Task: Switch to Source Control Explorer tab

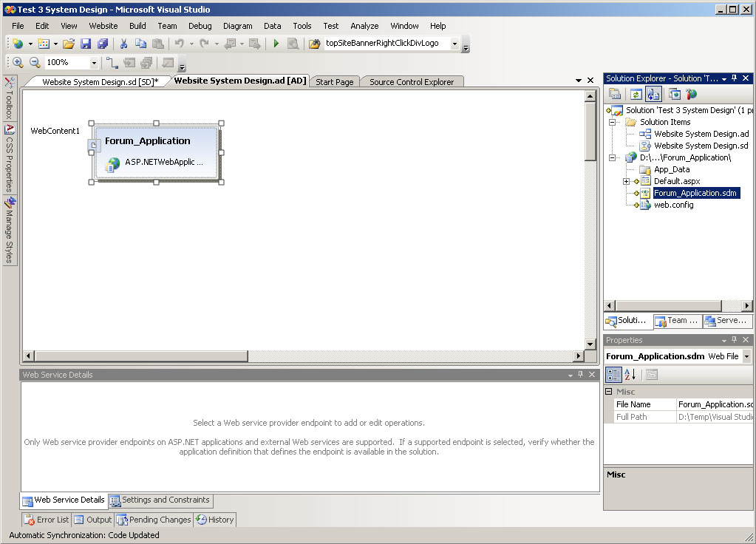Action: pos(412,82)
